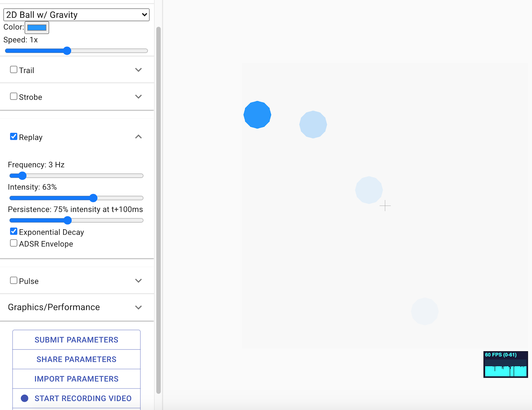Check the ADSR Envelope option
This screenshot has height=410, width=532.
tap(14, 243)
